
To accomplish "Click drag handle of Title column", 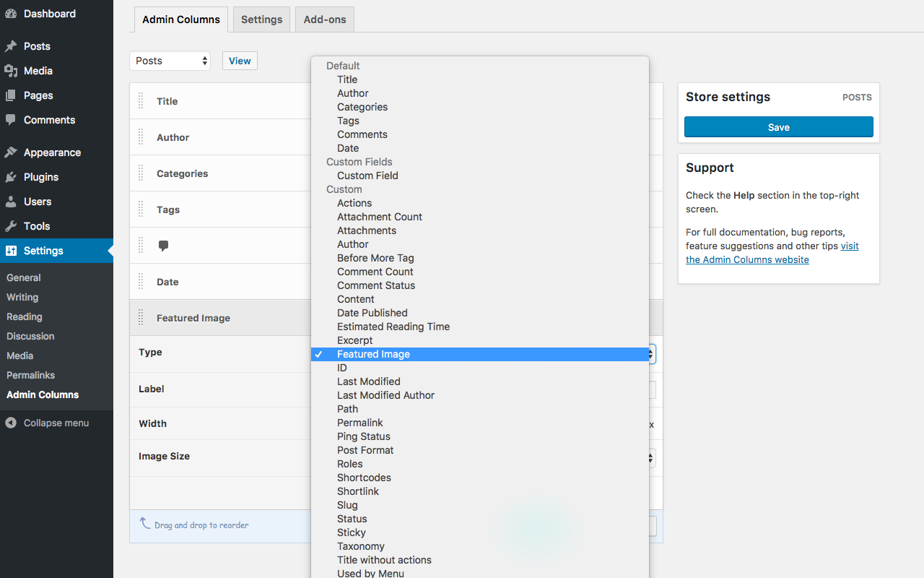I will click(141, 101).
